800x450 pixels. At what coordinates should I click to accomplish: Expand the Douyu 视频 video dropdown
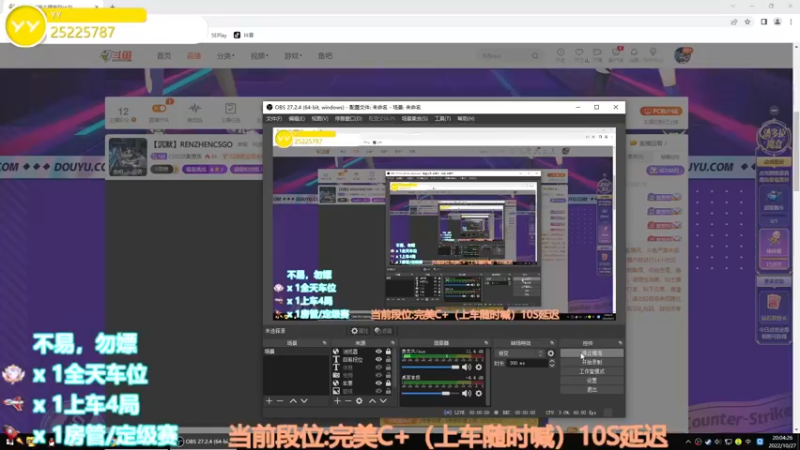(x=259, y=56)
